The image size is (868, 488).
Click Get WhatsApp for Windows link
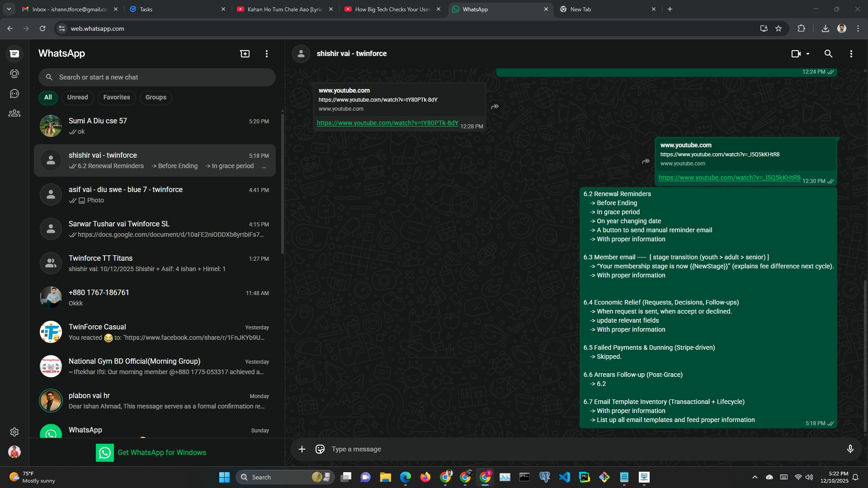161,453
